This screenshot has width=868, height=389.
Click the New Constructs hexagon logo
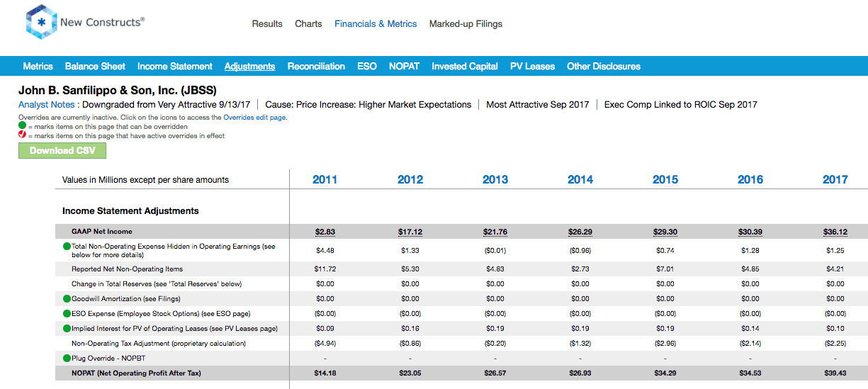click(41, 22)
